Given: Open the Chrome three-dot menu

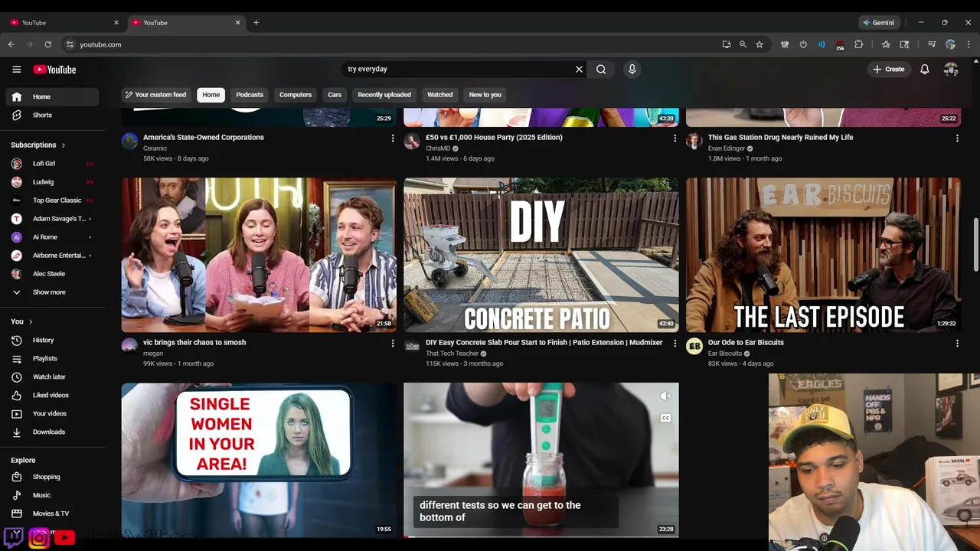Looking at the screenshot, I should click(x=969, y=44).
